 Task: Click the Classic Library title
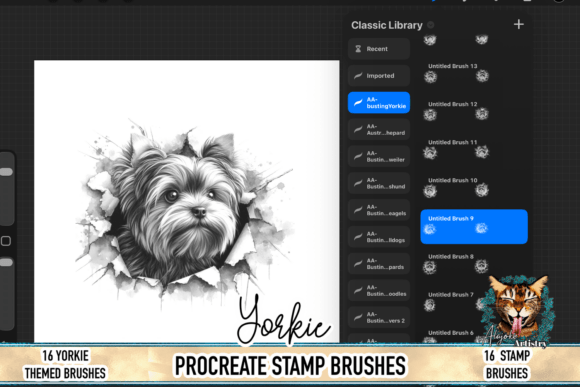387,25
